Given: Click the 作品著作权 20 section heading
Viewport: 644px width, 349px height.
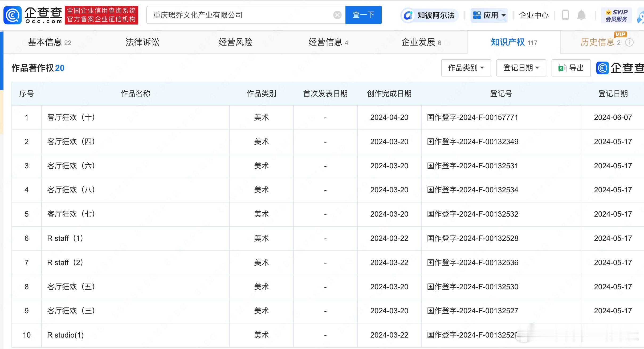Looking at the screenshot, I should [x=38, y=68].
